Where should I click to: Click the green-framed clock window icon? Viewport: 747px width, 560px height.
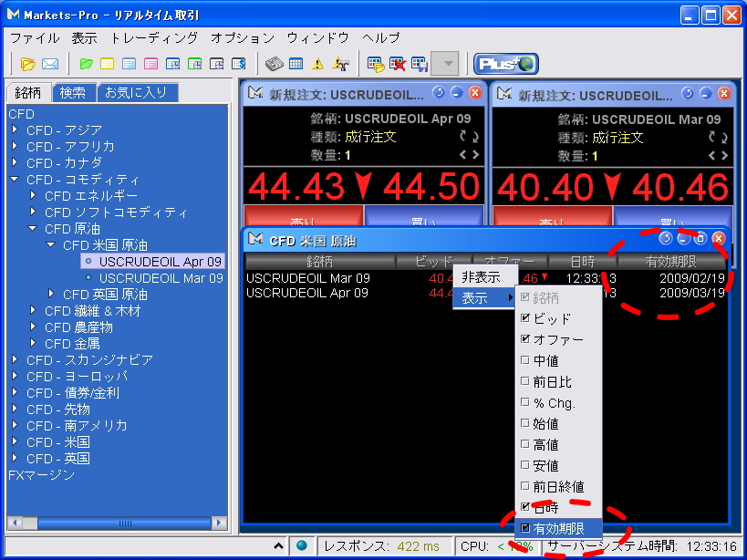195,64
